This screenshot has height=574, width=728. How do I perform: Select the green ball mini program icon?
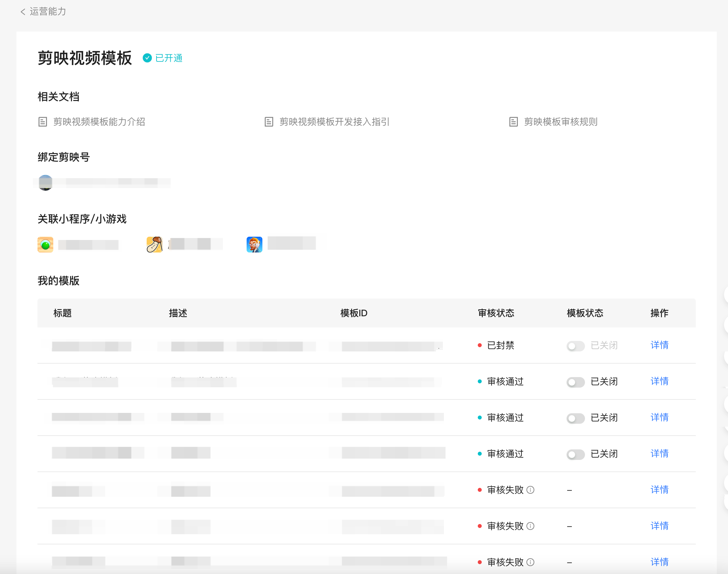pyautogui.click(x=45, y=245)
